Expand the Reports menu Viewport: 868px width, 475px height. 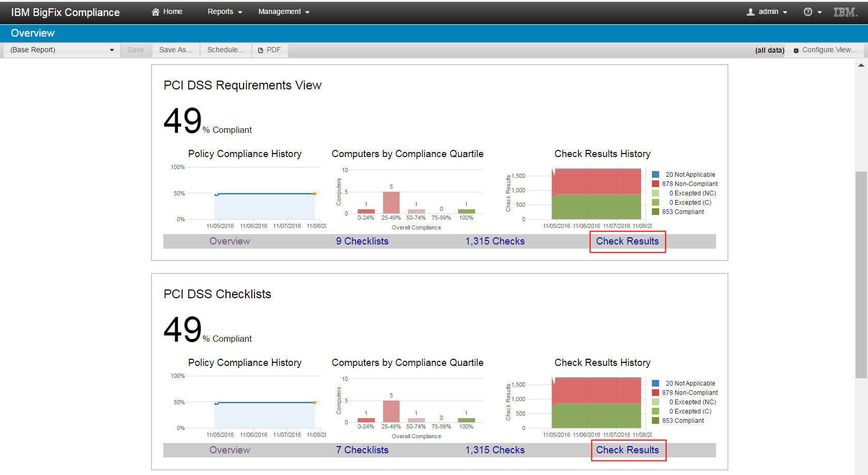pyautogui.click(x=224, y=12)
